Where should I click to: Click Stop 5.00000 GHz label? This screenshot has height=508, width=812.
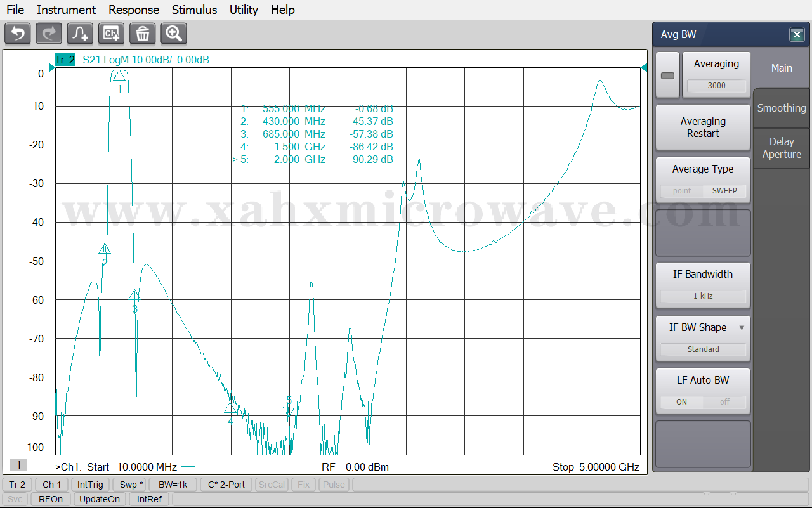[596, 467]
